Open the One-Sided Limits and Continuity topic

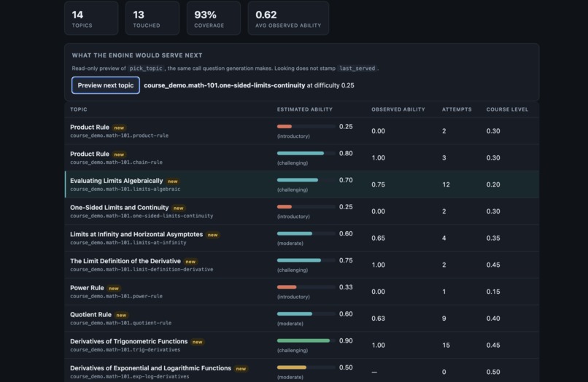pyautogui.click(x=119, y=207)
